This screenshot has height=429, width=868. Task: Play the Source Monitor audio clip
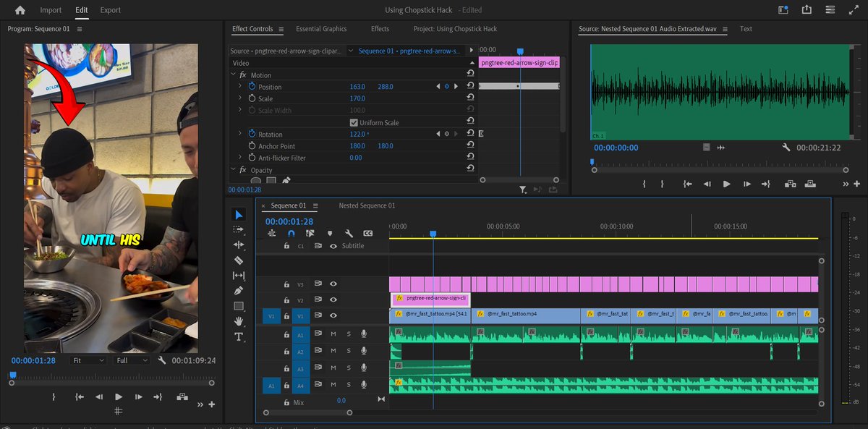pyautogui.click(x=727, y=184)
